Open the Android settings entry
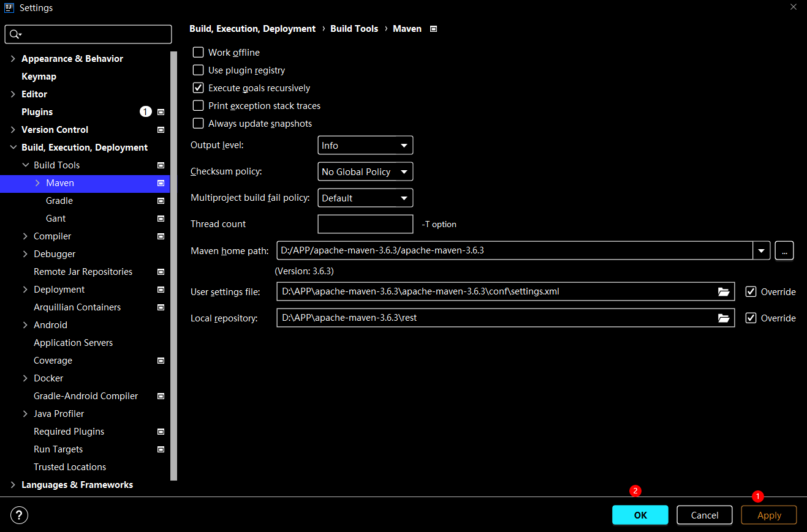Viewport: 807px width, 532px height. click(50, 325)
